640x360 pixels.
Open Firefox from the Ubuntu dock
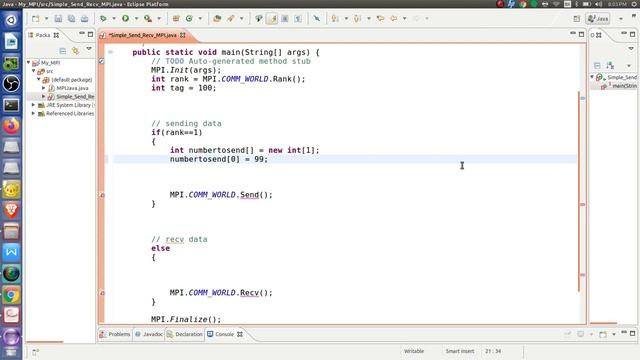11,126
